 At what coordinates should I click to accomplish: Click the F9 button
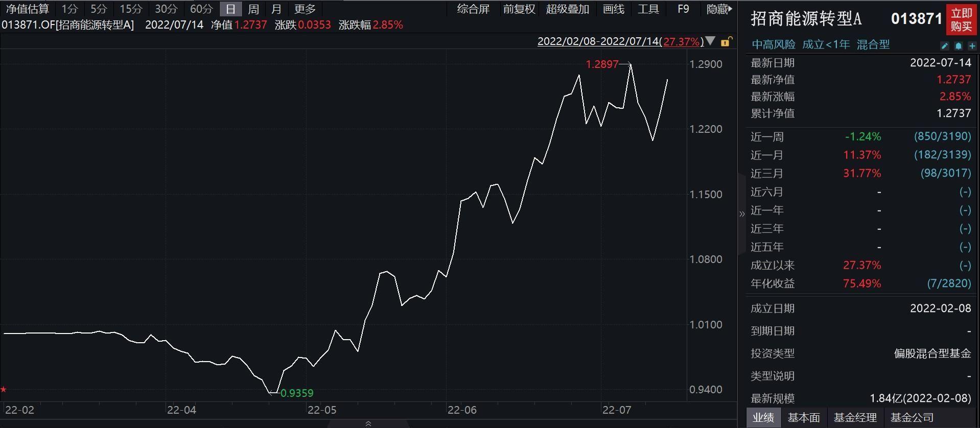click(683, 9)
